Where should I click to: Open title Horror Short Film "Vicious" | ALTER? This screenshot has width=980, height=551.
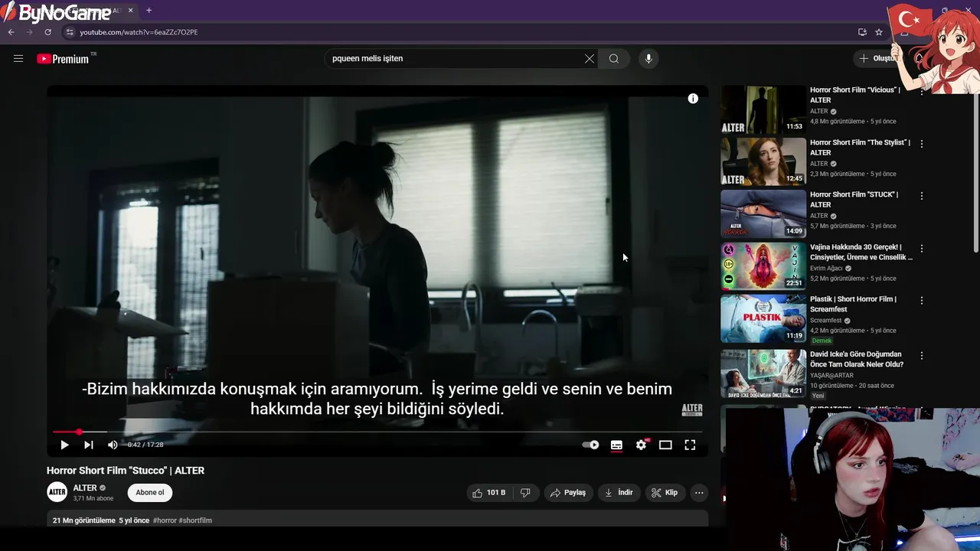(x=855, y=95)
